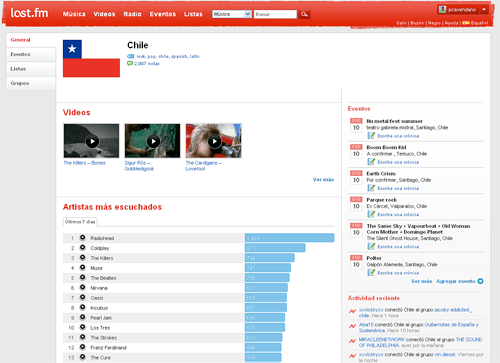The image size is (500, 363).
Task: Open the Música navigation menu
Action: 74,14
